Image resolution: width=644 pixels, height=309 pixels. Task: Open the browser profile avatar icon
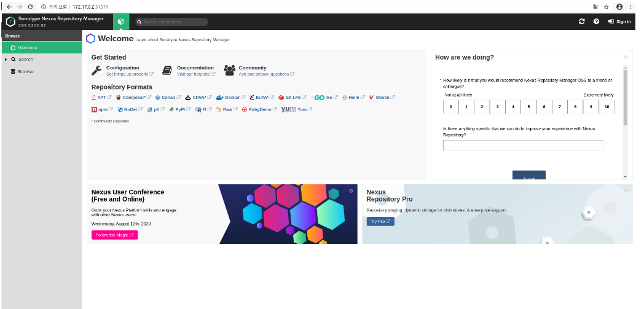tap(619, 7)
